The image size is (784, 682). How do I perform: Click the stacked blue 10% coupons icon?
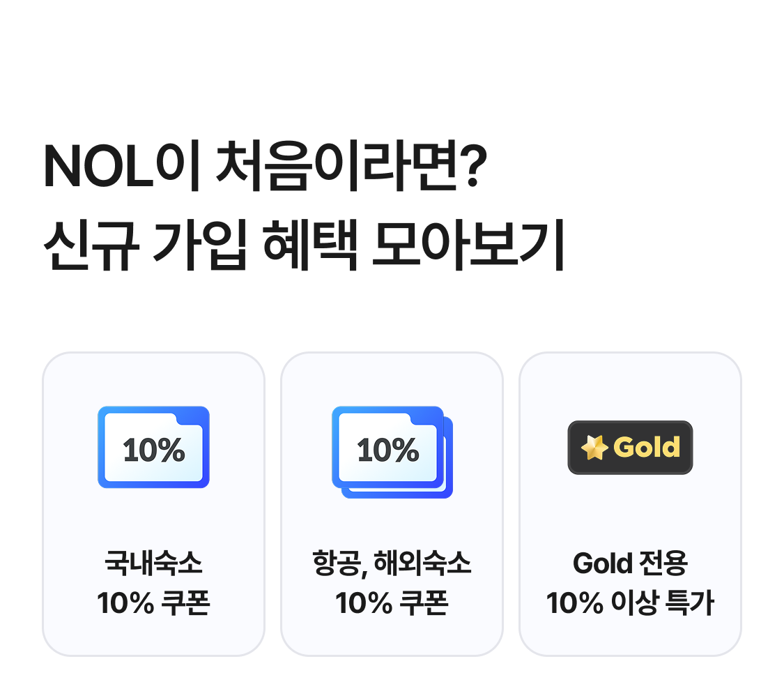point(392,452)
